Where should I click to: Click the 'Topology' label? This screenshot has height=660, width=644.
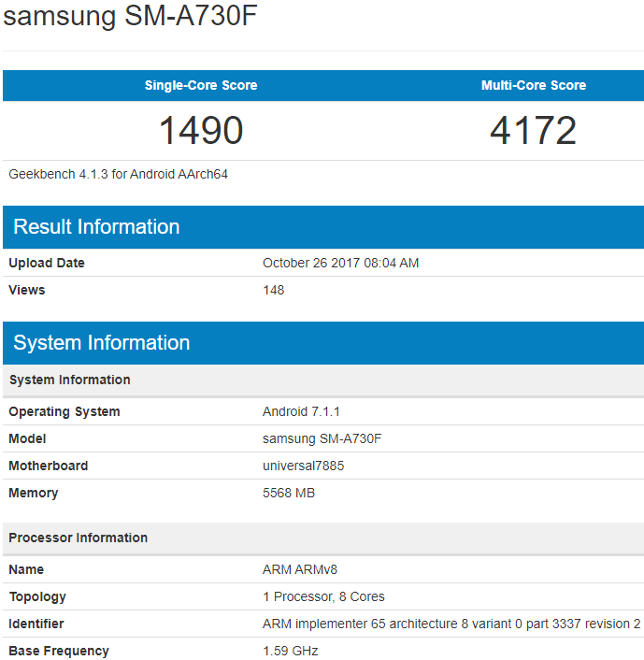point(37,596)
